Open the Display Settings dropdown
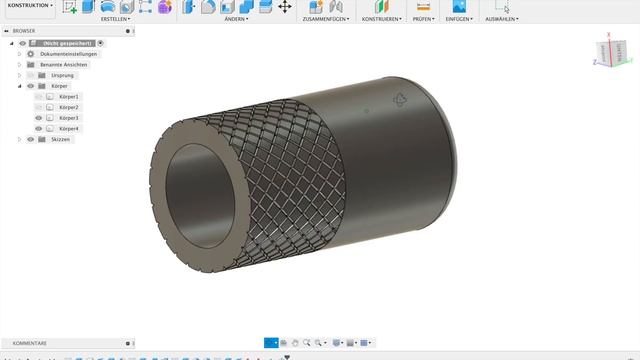Screen dimensions: 640x360 (338, 343)
